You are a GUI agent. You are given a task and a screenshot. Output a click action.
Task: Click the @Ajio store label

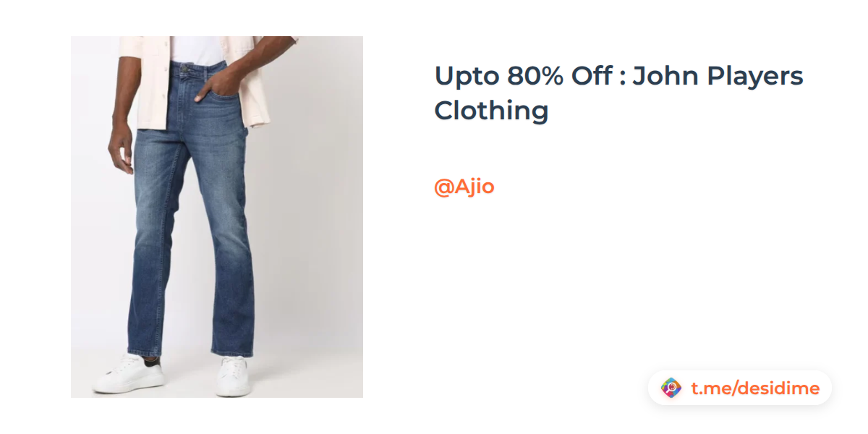click(464, 187)
